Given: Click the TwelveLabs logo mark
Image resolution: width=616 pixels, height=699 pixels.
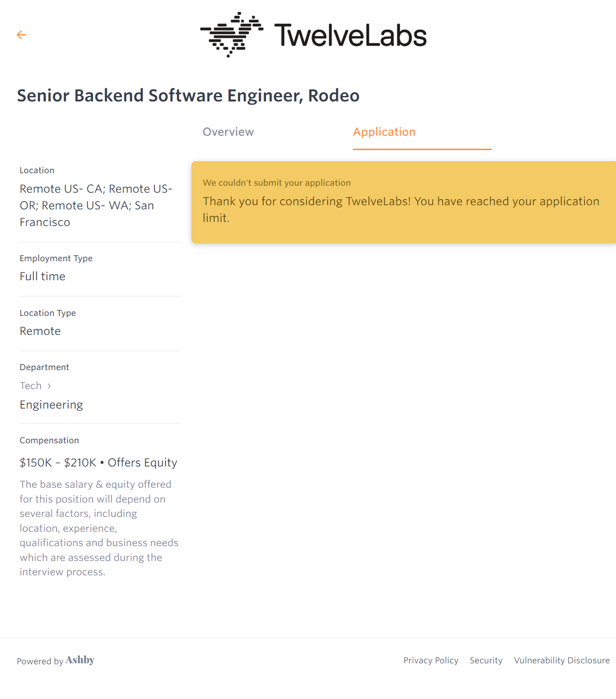Looking at the screenshot, I should [232, 35].
